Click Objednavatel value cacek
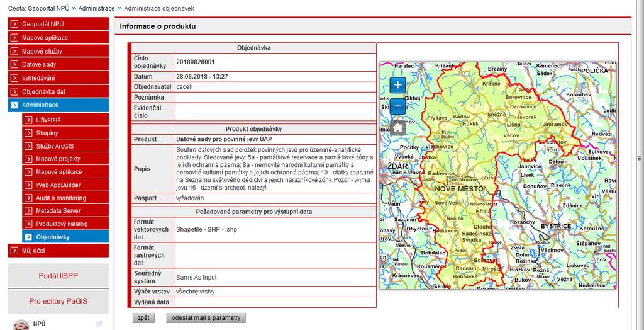Viewport: 644px width, 330px height. (184, 87)
